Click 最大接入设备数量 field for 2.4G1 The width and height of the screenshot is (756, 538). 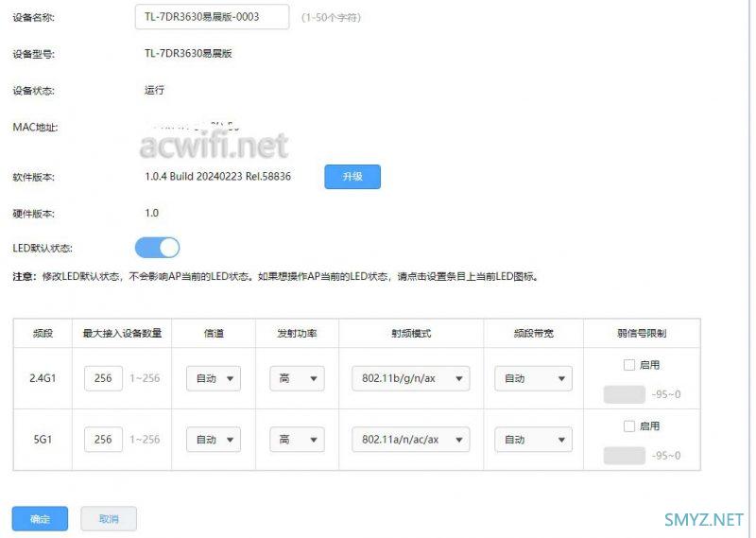click(x=103, y=378)
